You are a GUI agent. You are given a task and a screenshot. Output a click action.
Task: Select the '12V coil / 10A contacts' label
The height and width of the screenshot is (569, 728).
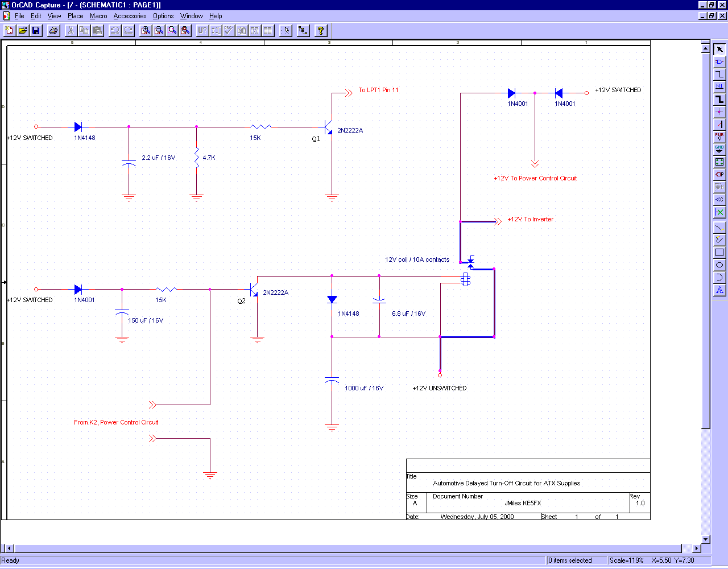[x=417, y=259]
